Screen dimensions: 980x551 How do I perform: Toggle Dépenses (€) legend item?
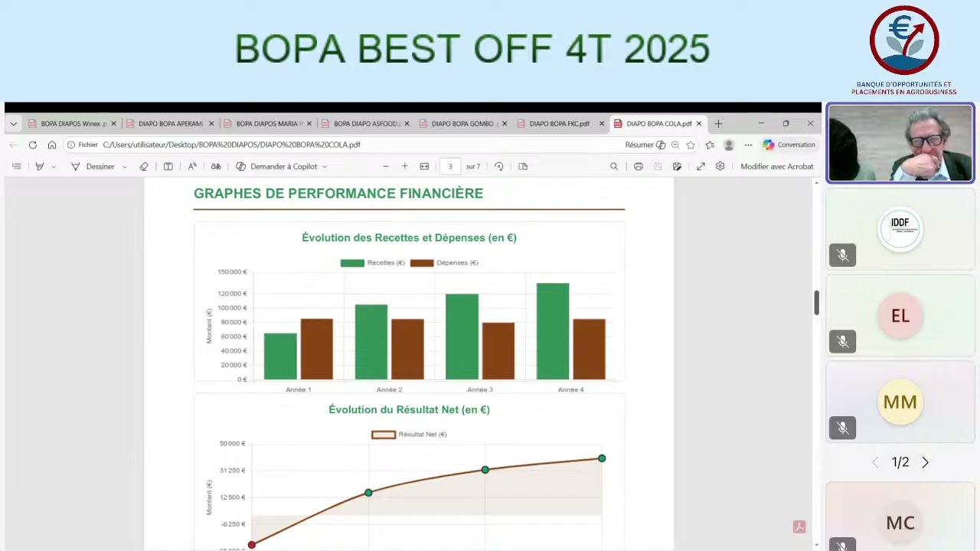point(444,262)
